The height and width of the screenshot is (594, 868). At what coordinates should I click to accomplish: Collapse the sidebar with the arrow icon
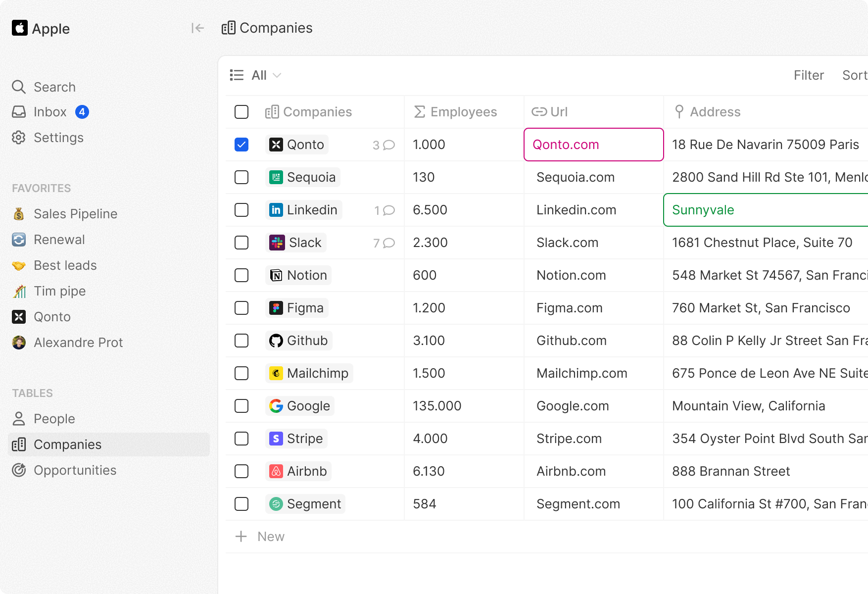(197, 28)
